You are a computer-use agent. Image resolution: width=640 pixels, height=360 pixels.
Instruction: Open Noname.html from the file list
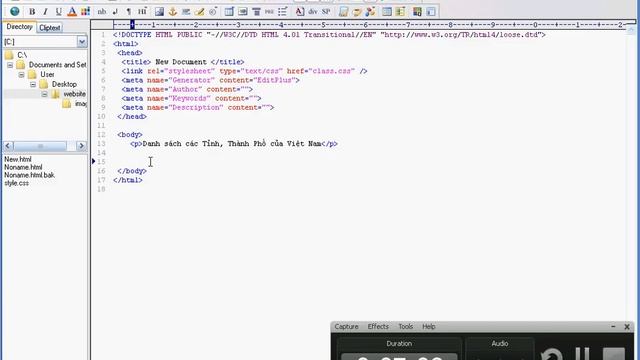[x=23, y=167]
